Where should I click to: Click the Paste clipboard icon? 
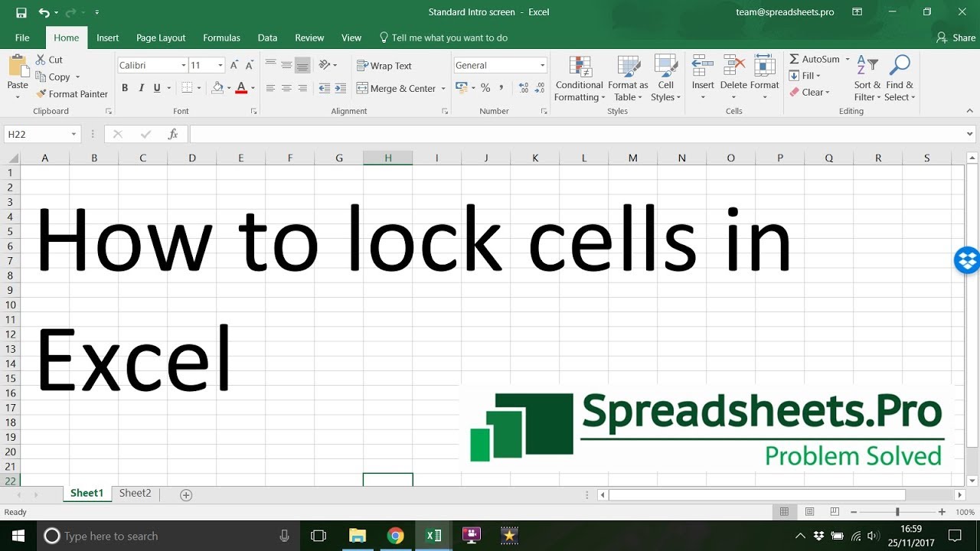click(18, 67)
